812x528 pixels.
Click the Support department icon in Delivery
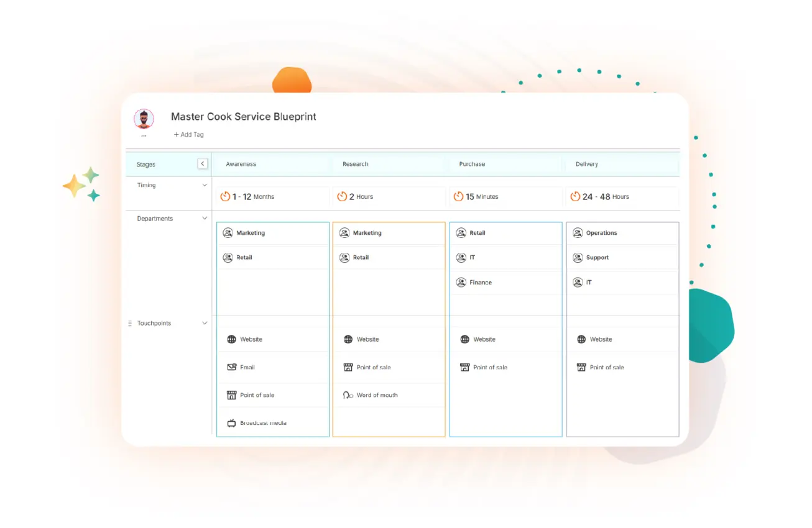click(x=578, y=257)
